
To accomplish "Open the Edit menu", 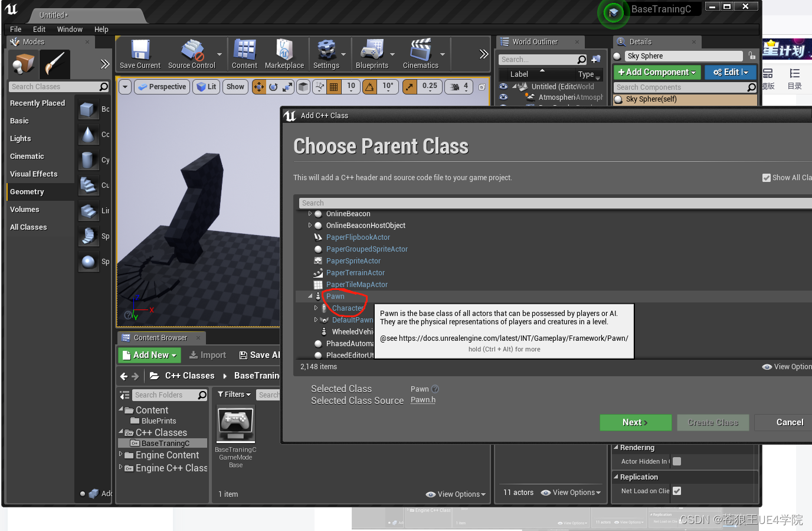I will click(x=40, y=30).
